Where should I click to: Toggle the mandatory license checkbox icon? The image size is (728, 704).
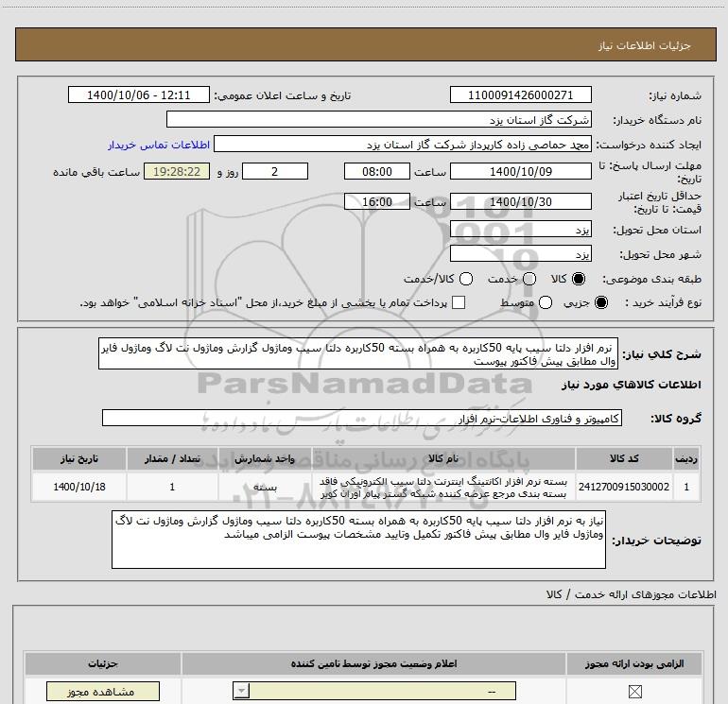pos(634,692)
